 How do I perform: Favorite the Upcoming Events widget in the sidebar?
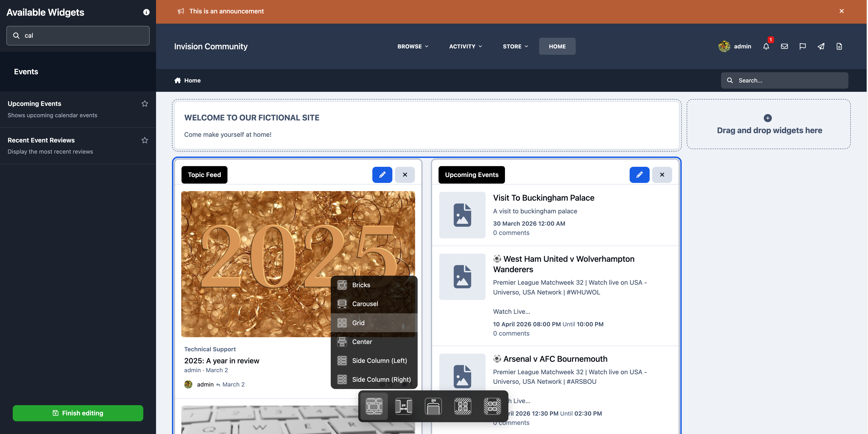pos(145,104)
